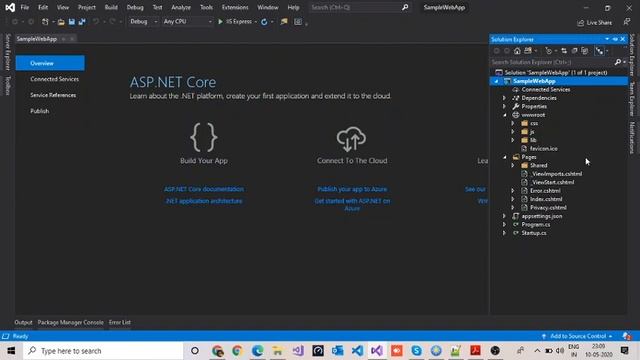Image resolution: width=640 pixels, height=360 pixels.
Task: Click the feedback icon next to Live Share
Action: pos(627,22)
